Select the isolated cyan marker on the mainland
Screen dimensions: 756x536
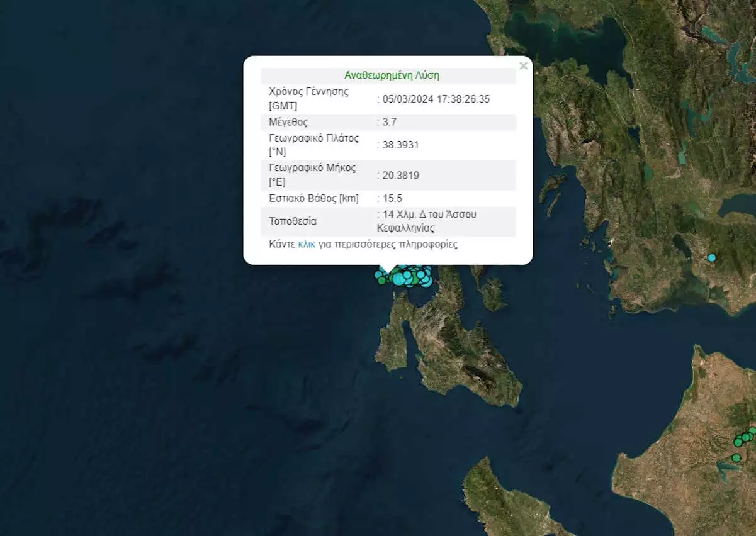pos(711,257)
